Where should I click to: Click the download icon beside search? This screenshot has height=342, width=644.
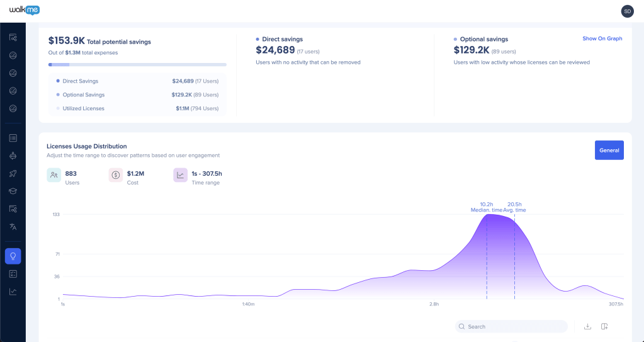point(587,326)
